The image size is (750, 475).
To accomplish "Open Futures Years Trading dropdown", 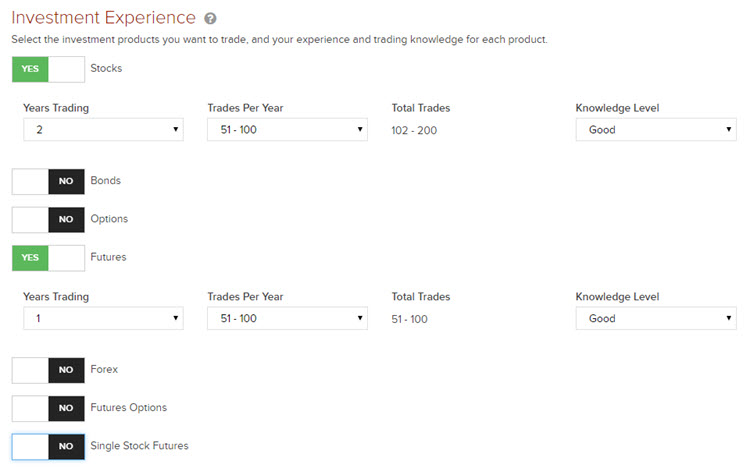I will (x=103, y=318).
